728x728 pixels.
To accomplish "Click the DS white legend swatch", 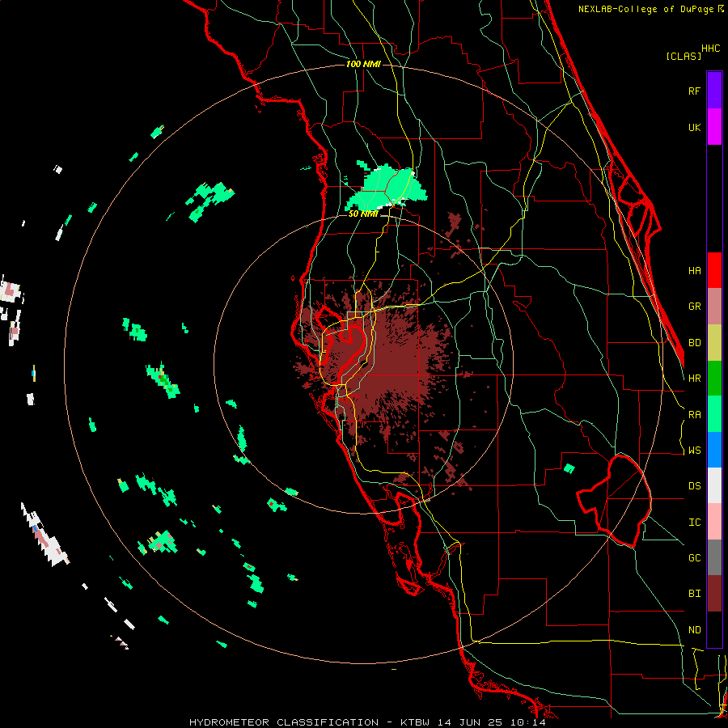I will pyautogui.click(x=714, y=485).
